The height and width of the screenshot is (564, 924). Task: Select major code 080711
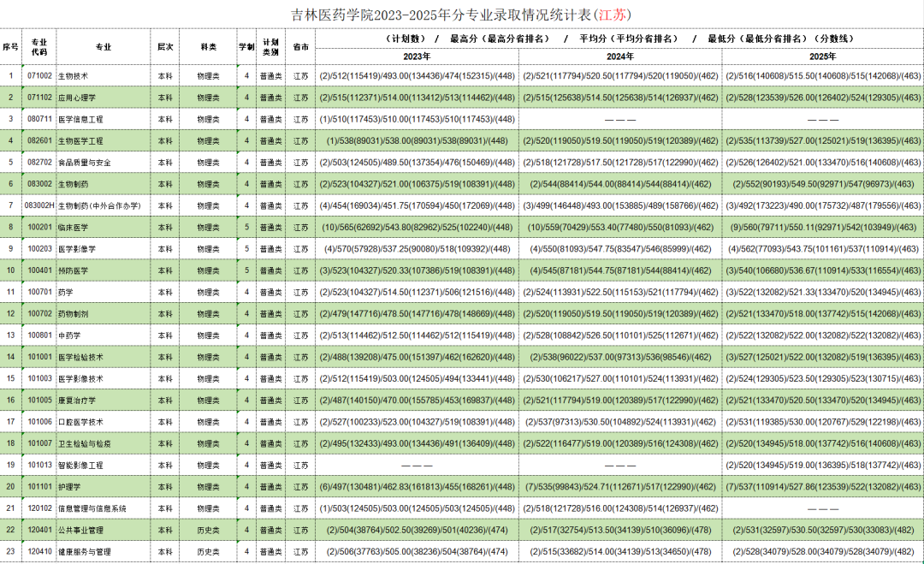click(39, 119)
